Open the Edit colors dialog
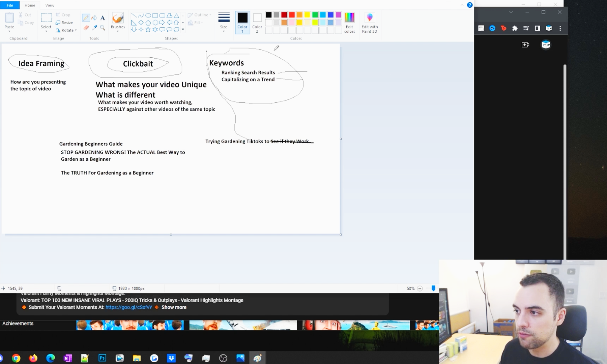 (x=349, y=23)
